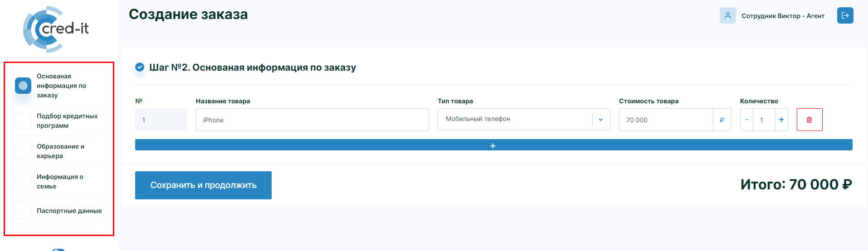Viewport: 868px width, 251px height.
Task: Click the logout icon in the header
Action: pos(845,15)
